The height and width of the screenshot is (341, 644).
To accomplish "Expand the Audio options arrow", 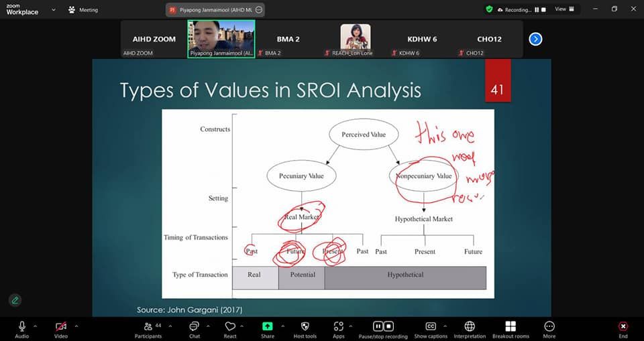I will 35,326.
